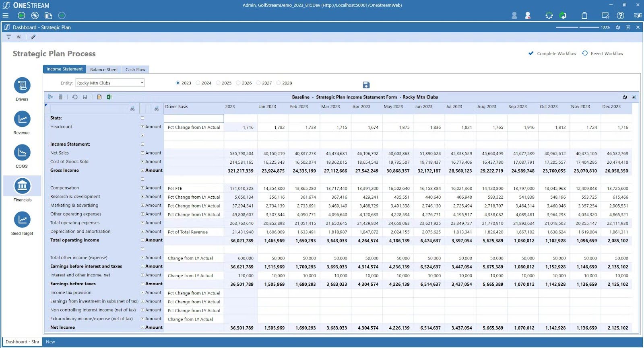Click the compass navigation icon in top toolbar
This screenshot has height=348, width=644.
click(35, 16)
